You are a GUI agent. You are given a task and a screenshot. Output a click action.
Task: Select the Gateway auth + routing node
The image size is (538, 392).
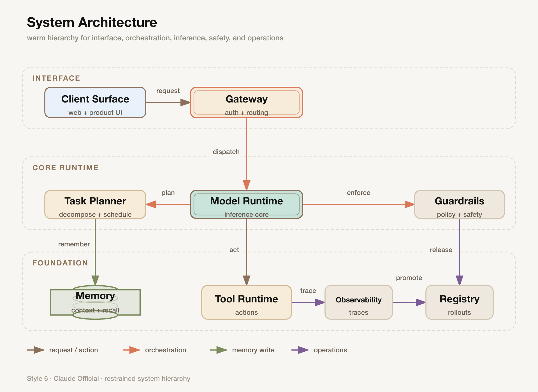tap(247, 102)
